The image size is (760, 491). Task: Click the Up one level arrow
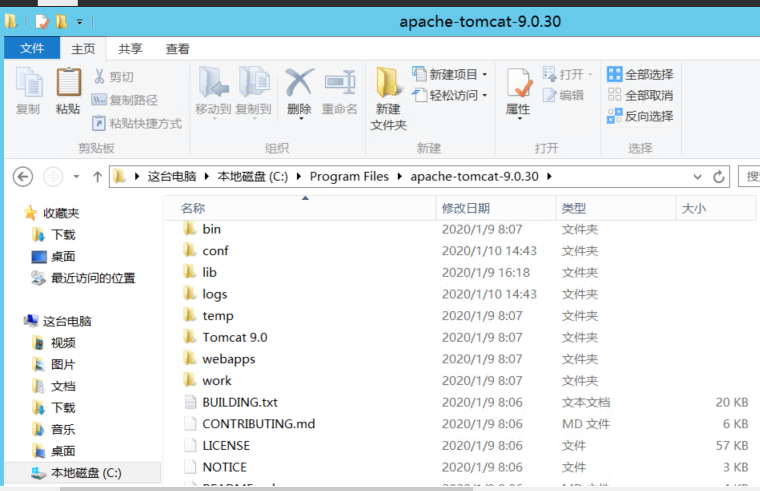[97, 177]
